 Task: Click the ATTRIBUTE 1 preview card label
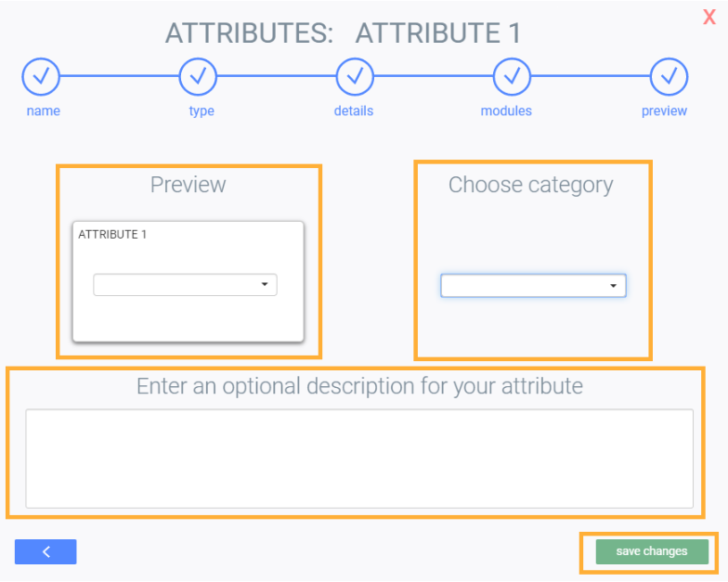point(112,234)
